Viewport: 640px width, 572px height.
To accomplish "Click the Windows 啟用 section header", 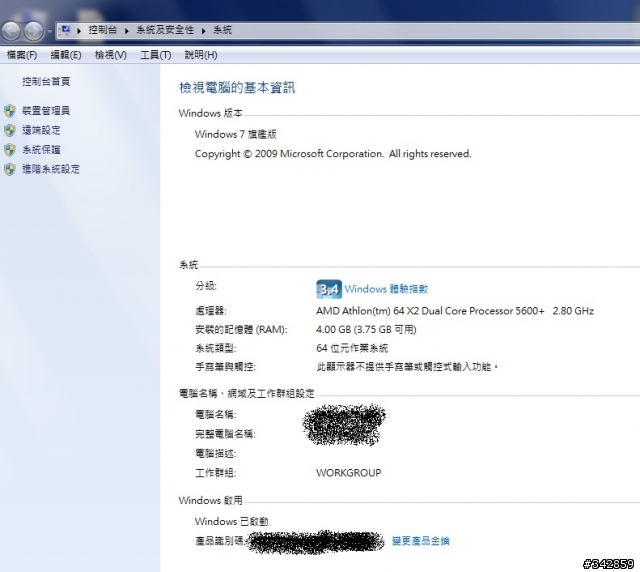I will tap(211, 500).
